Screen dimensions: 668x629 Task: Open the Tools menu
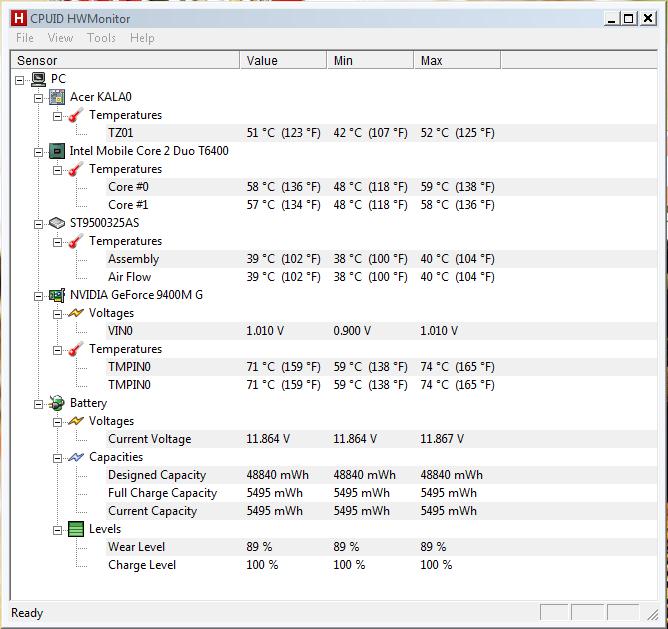(x=101, y=38)
